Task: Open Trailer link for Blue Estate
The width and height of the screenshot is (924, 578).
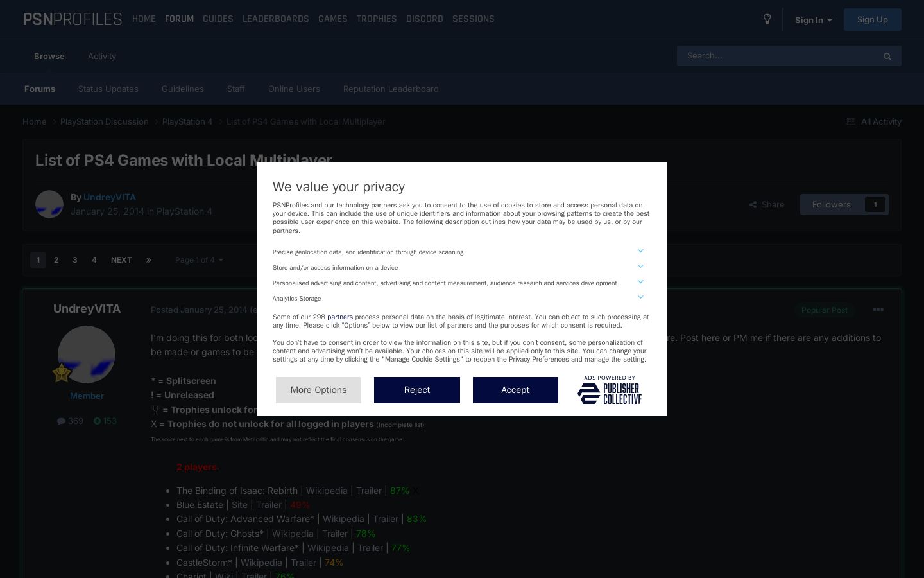Action: click(269, 505)
